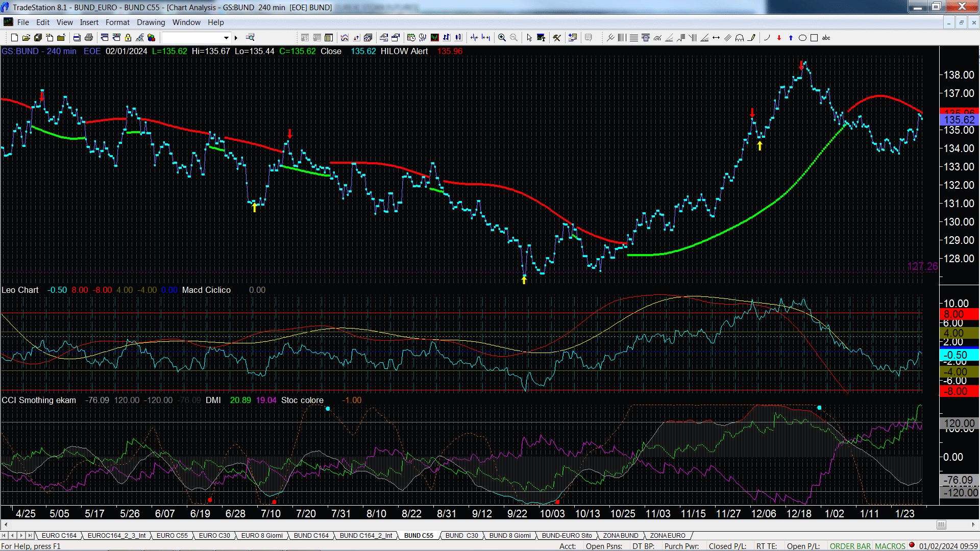Switch to the EURO C164 workspace tab

(59, 535)
